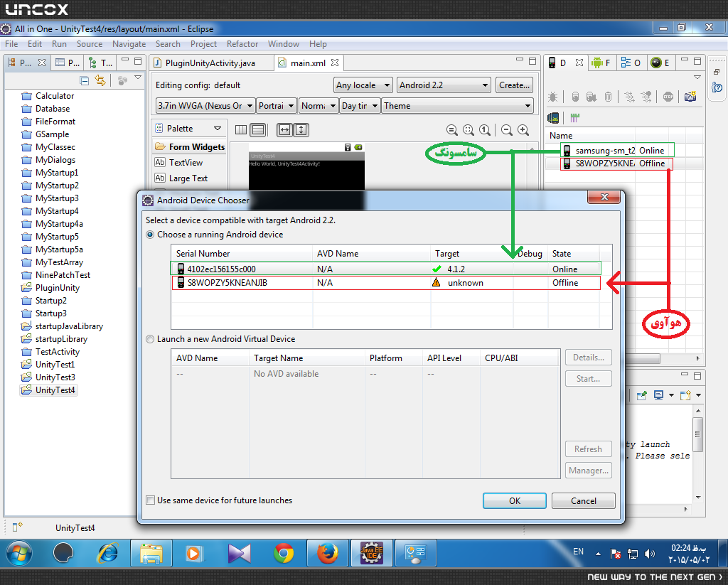The height and width of the screenshot is (585, 728).
Task: Open the Window menu
Action: (x=283, y=44)
